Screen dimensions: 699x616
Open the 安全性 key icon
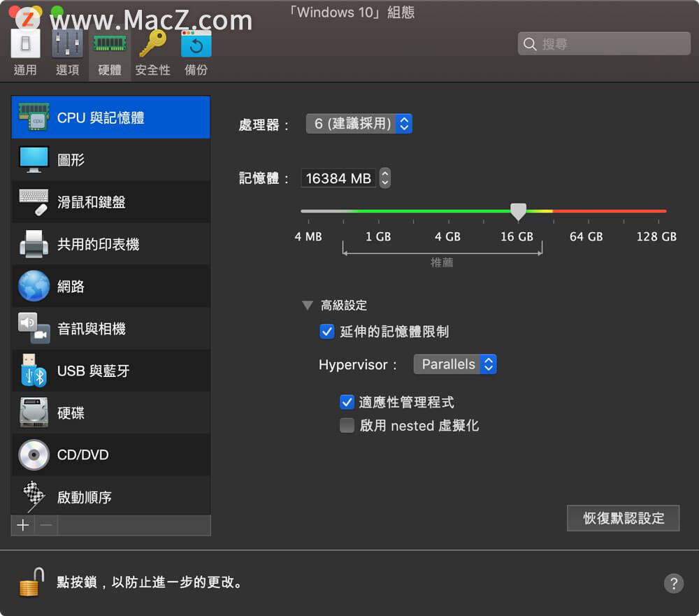coord(152,43)
